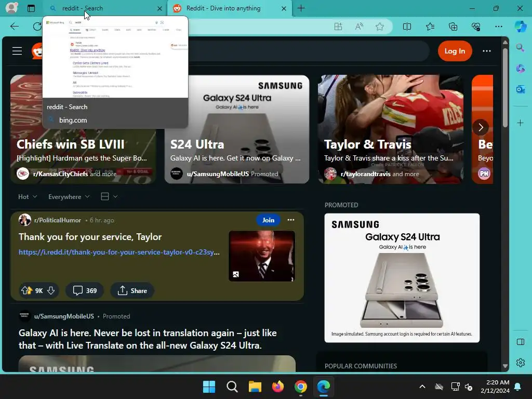Go back to the previous page
Viewport: 532px width, 399px height.
tap(14, 26)
